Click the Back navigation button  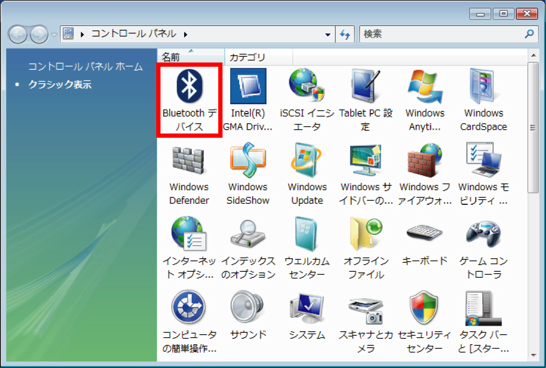point(17,34)
